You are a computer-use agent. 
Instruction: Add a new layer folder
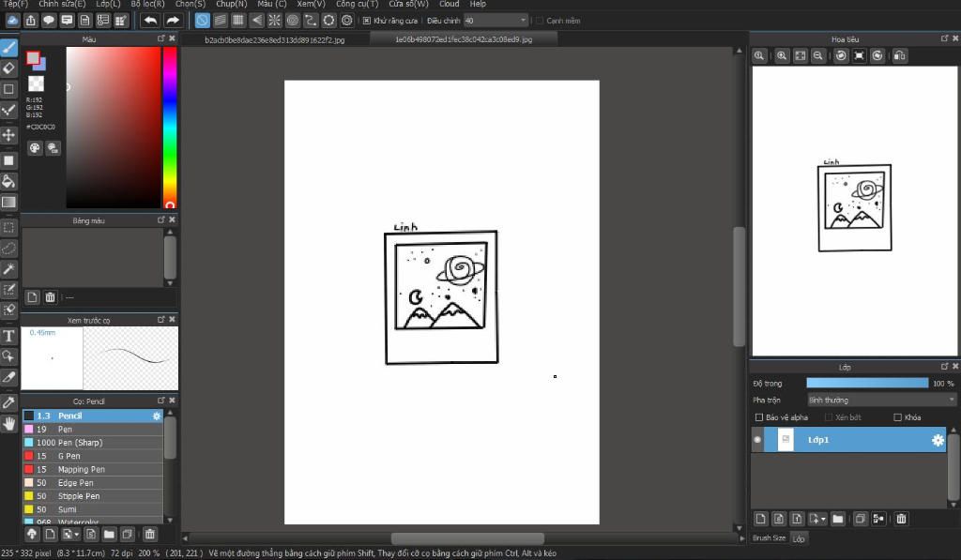[x=838, y=519]
